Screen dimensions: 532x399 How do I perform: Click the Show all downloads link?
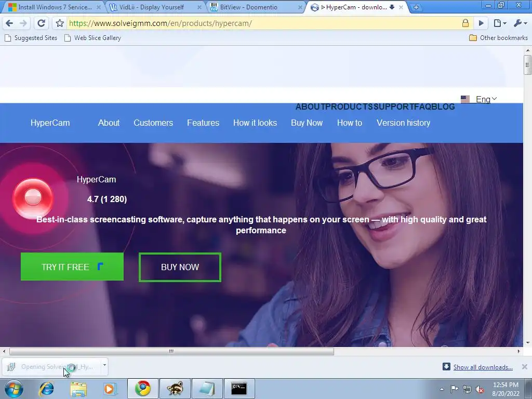tap(483, 367)
